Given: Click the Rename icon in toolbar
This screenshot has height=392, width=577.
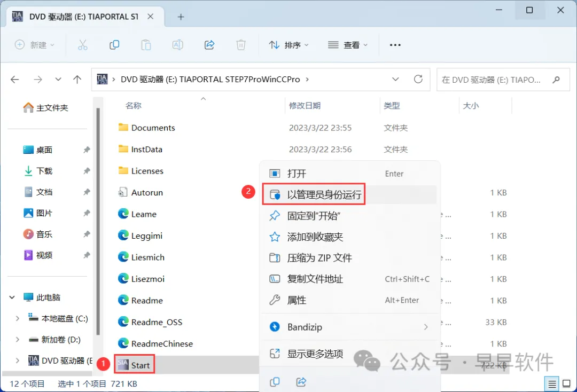Looking at the screenshot, I should [178, 45].
